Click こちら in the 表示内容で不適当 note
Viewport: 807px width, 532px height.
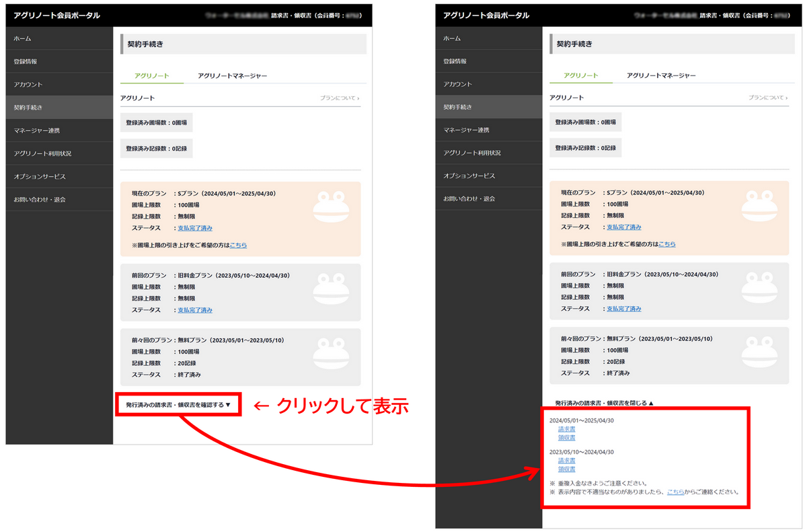click(675, 492)
